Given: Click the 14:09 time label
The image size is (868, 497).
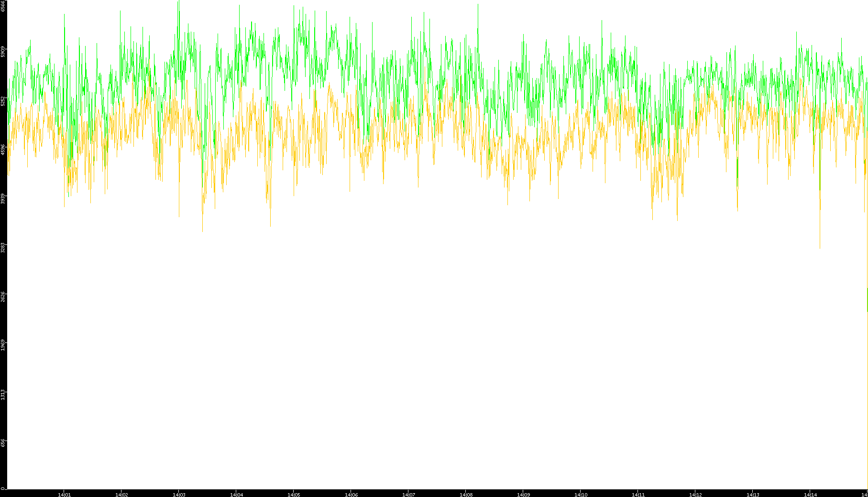Looking at the screenshot, I should point(523,495).
